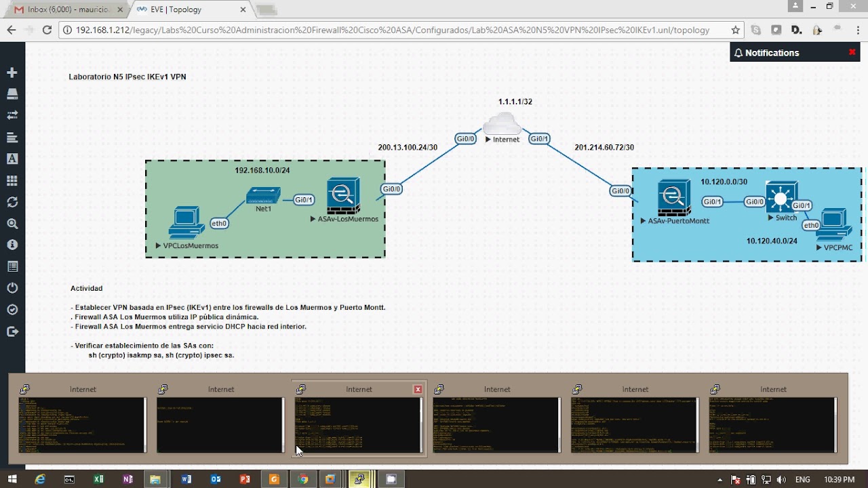Viewport: 868px width, 488px height.
Task: Open the info status icon in sidebar
Action: [12, 245]
